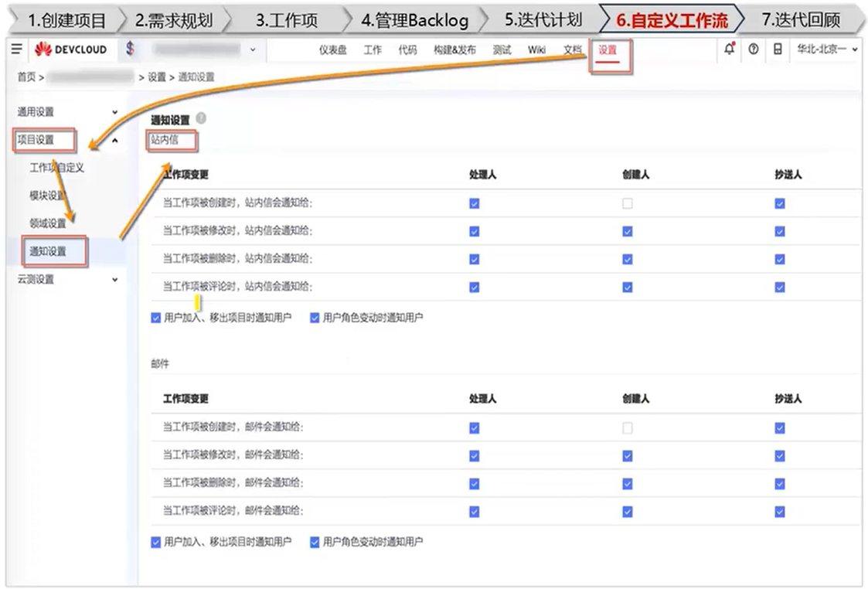Image resolution: width=868 pixels, height=589 pixels.
Task: Toggle 站内信 用户角色变动时通知用户 checkbox
Action: (315, 318)
